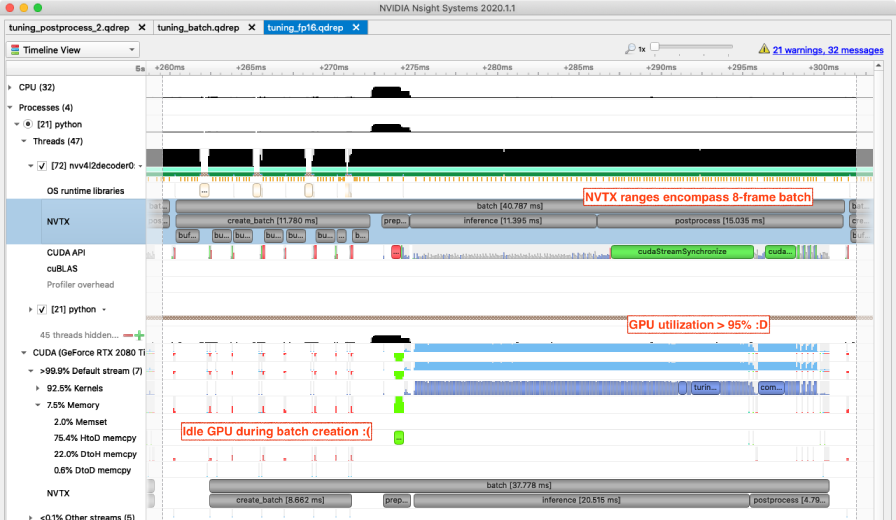896x520 pixels.
Task: Select the inference [20.515 ms] range
Action: click(x=581, y=500)
